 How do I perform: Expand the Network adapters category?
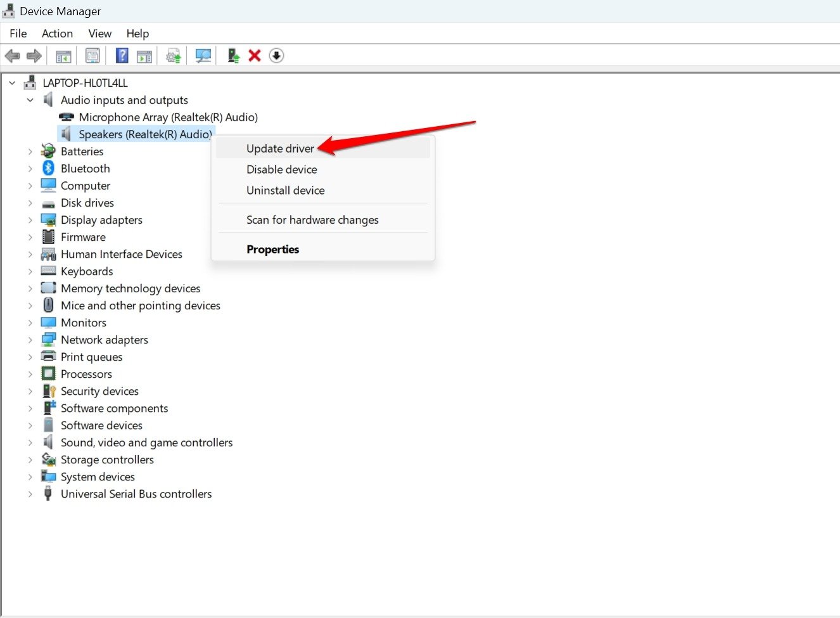[x=30, y=339]
